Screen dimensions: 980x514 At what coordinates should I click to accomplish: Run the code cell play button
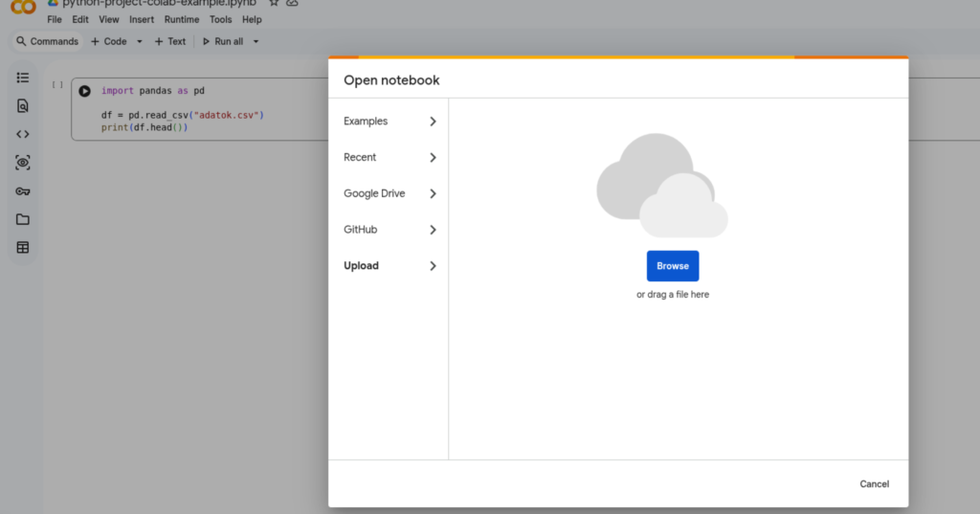pyautogui.click(x=84, y=91)
